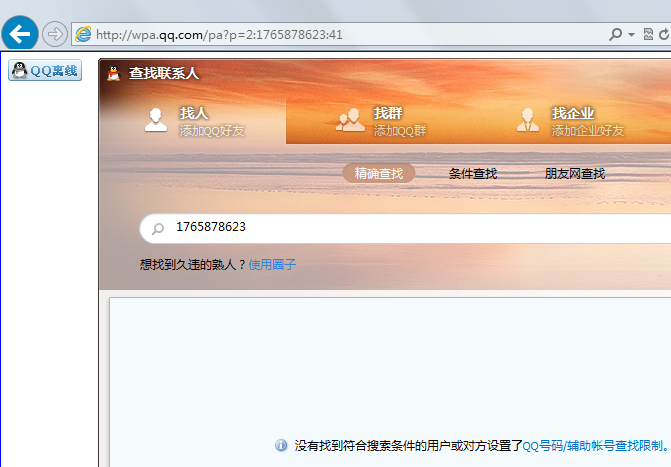This screenshot has width=671, height=467.
Task: Click the QQ离线 status button
Action: [45, 70]
